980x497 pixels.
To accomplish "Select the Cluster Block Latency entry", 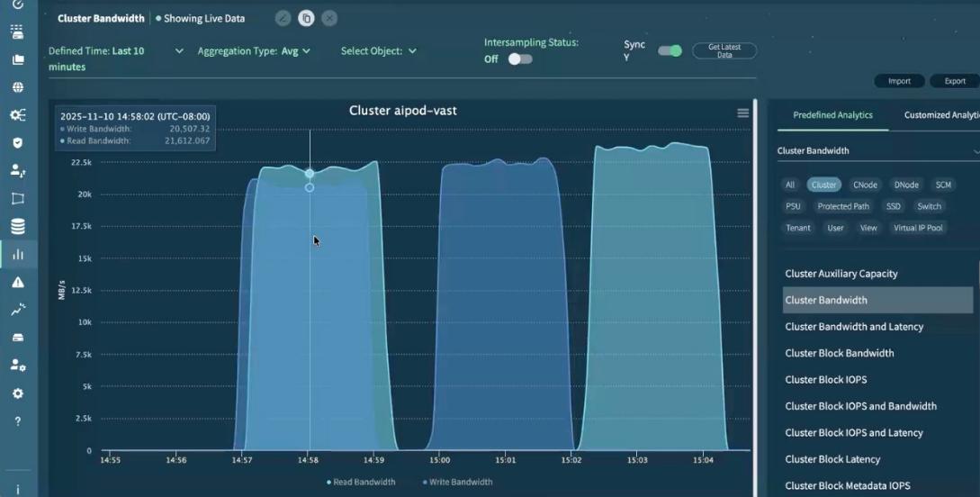I will [877, 459].
